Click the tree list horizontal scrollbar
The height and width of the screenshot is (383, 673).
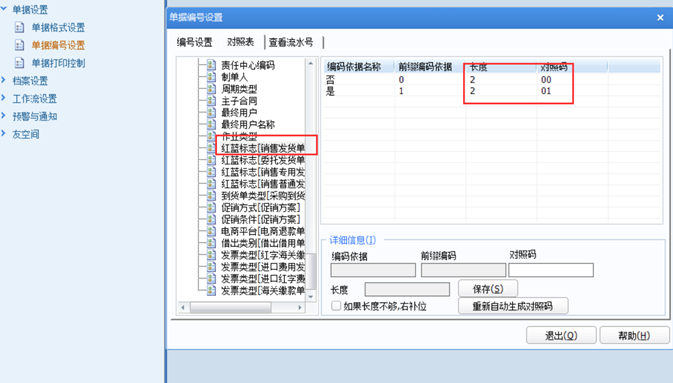(231, 307)
